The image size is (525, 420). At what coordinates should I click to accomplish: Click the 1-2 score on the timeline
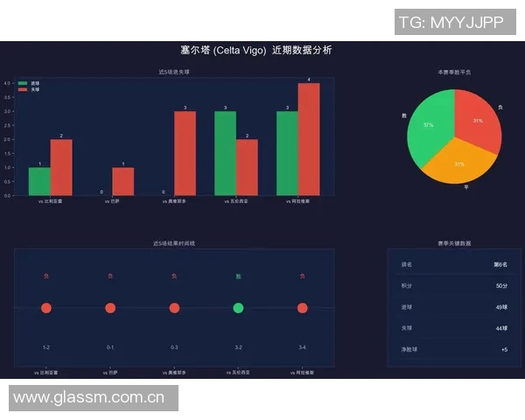click(x=46, y=347)
